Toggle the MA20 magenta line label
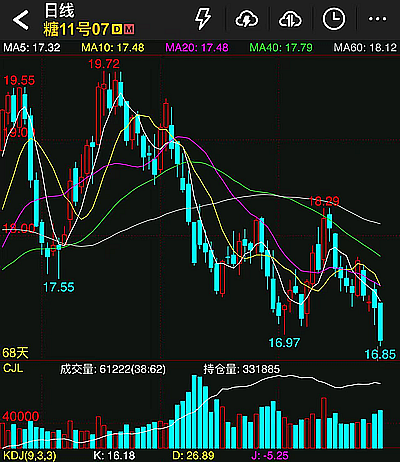The height and width of the screenshot is (462, 400). pos(197,47)
